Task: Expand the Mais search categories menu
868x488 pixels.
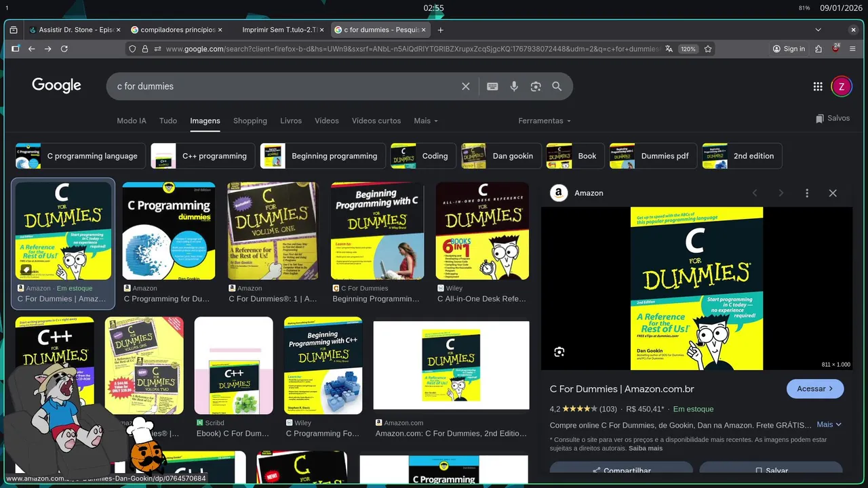Action: click(x=426, y=121)
